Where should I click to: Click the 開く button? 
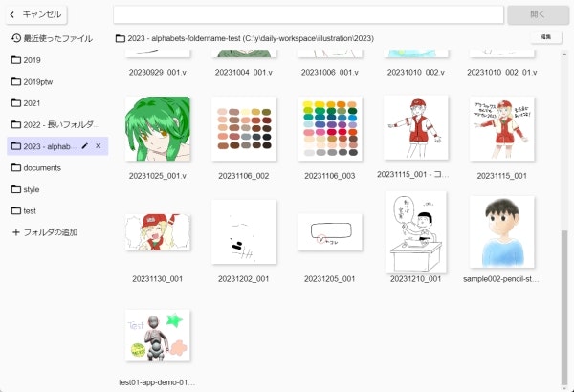[x=538, y=14]
